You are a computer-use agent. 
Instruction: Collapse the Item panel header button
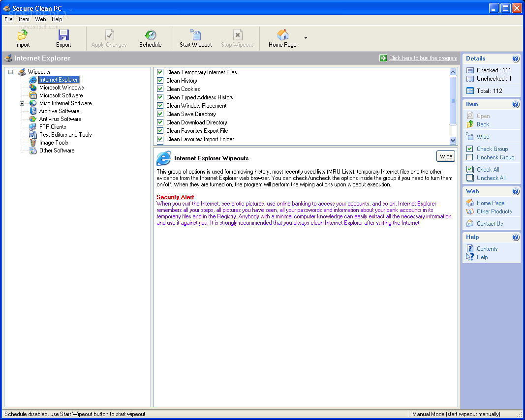(516, 104)
